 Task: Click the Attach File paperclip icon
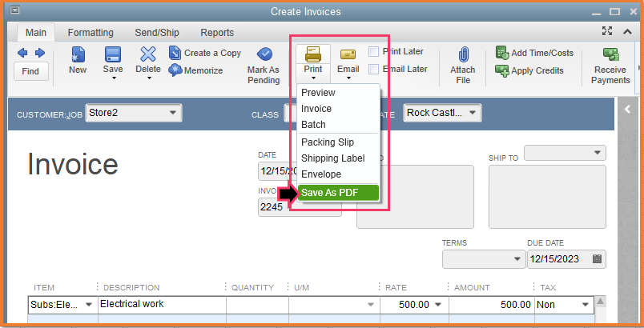point(463,55)
